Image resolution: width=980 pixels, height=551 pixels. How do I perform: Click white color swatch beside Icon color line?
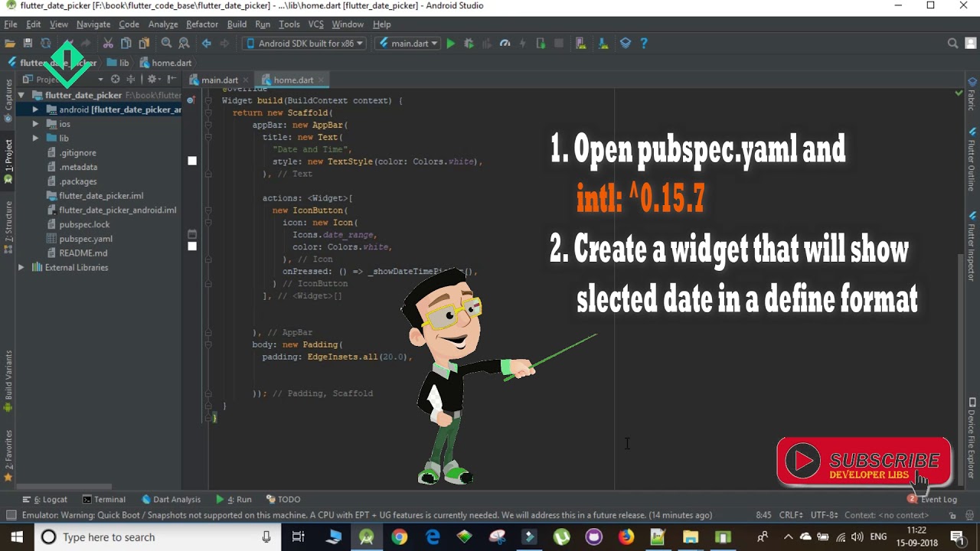192,246
